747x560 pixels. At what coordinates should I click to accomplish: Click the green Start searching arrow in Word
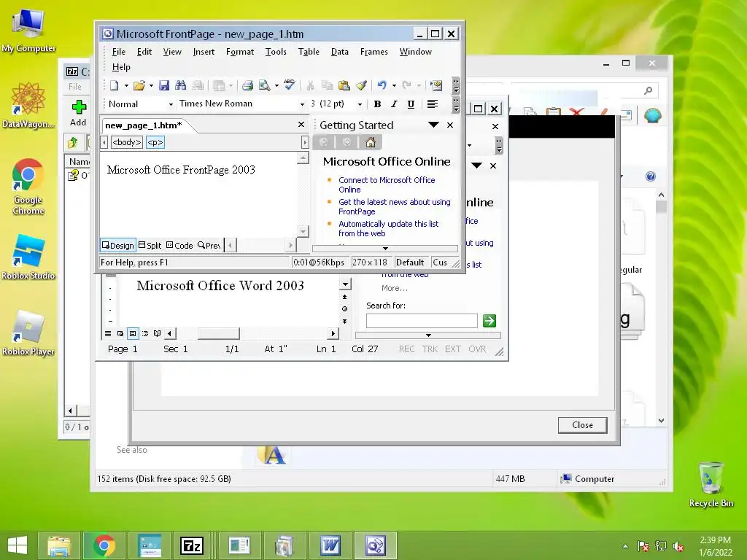click(489, 321)
